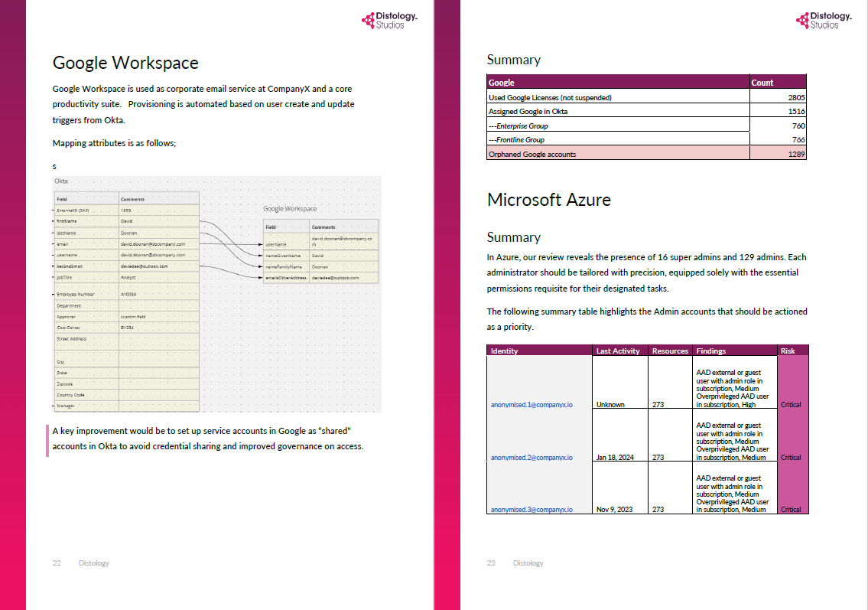This screenshot has width=868, height=610.
Task: Click the 'Country Code' field in the Okta table
Action: (70, 394)
